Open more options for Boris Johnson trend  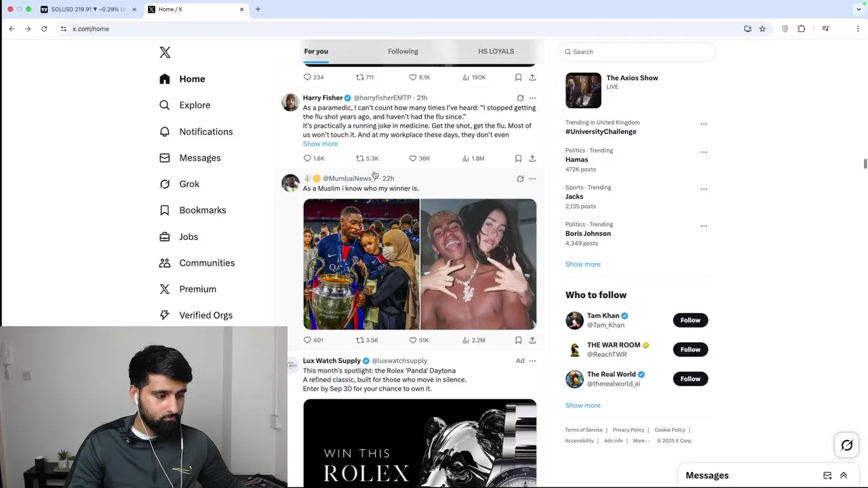pyautogui.click(x=703, y=226)
